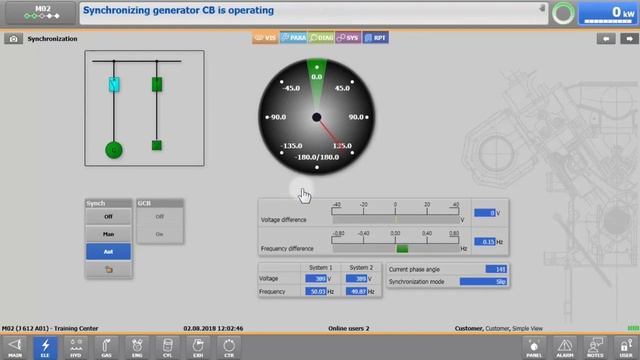
Task: Click the Frequency difference bar gauge
Action: point(395,248)
